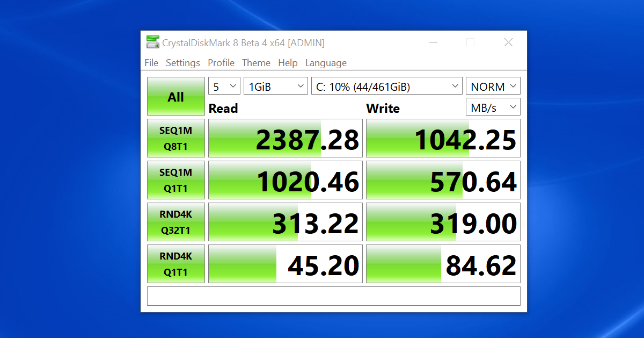
Task: Open the NORM test mode dropdown
Action: [493, 86]
